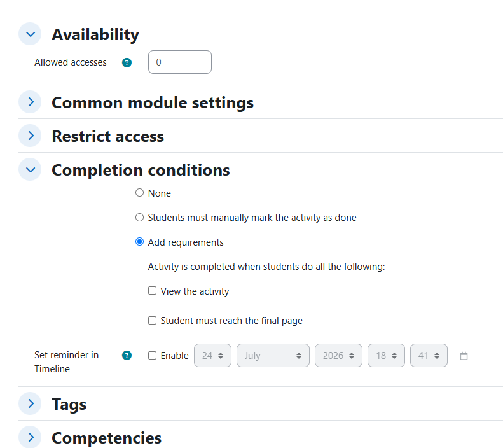The width and height of the screenshot is (503, 448).
Task: Click the Allowed accesses input field
Action: (x=180, y=62)
